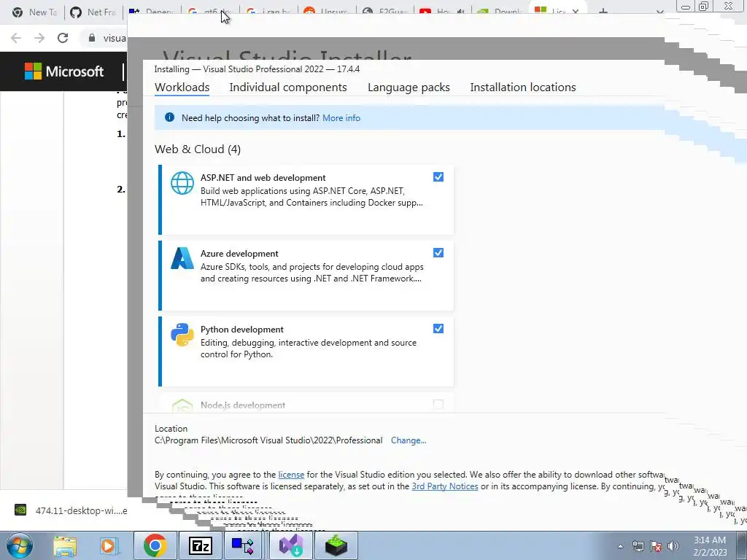The image size is (747, 560).
Task: Open the Visual Studio Installer taskbar icon
Action: point(290,545)
